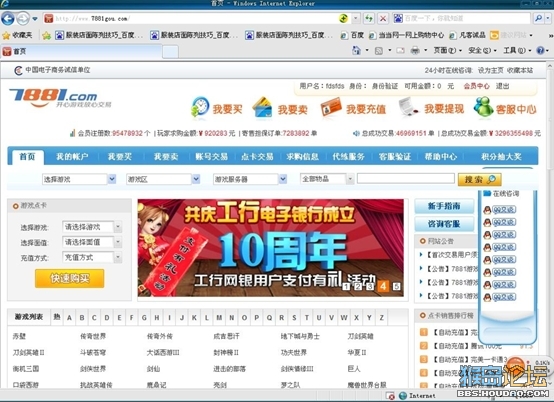Click the RSS feeds icon in command bar
The width and height of the screenshot is (554, 402).
[379, 51]
